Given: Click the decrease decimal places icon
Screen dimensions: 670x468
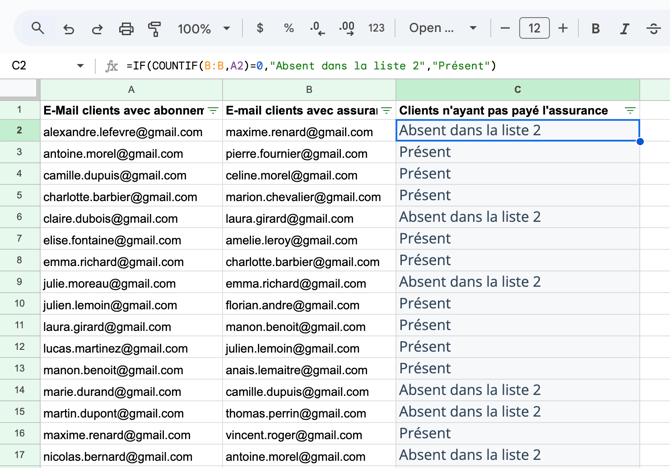Looking at the screenshot, I should pos(317,29).
